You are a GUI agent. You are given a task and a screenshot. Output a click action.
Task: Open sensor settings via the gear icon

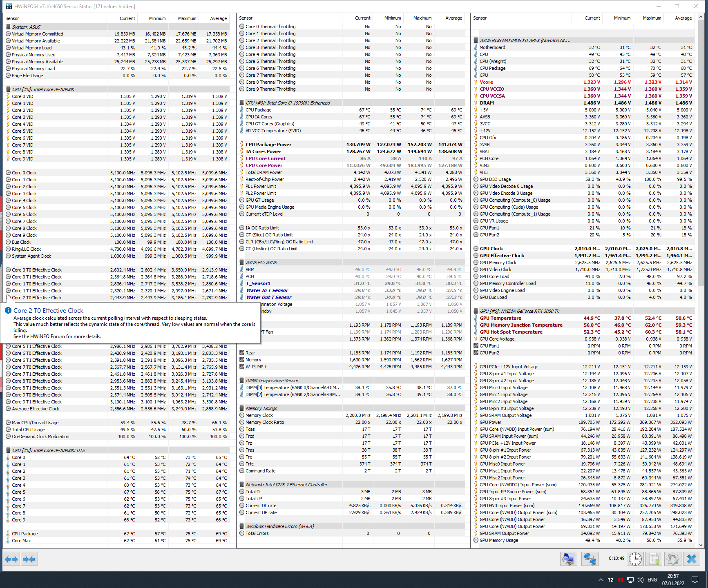[673, 559]
